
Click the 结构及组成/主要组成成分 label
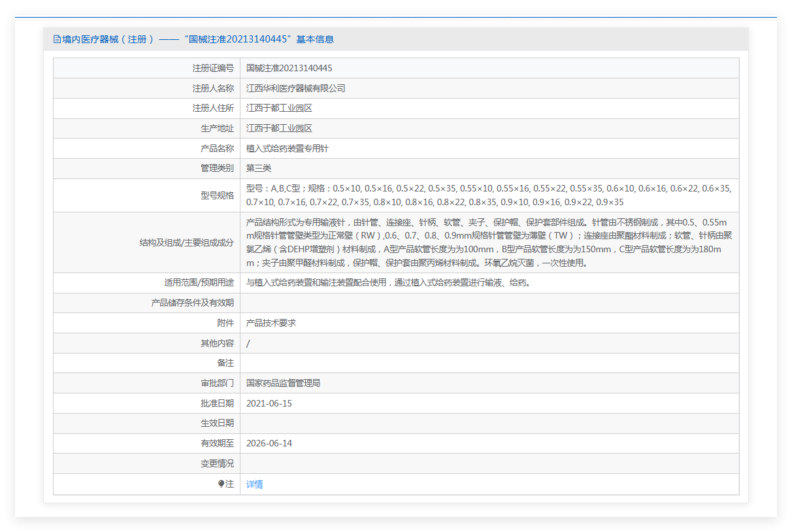point(186,242)
